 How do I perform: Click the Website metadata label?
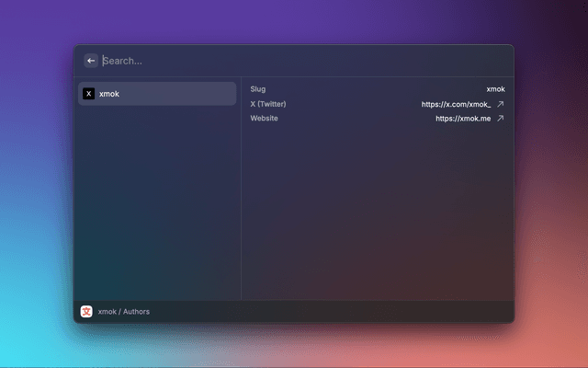pos(264,118)
